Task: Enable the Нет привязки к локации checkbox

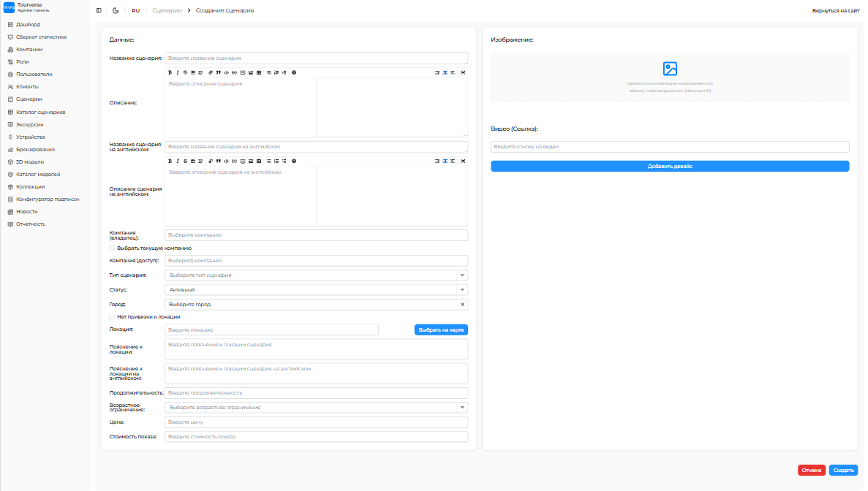Action: coord(112,317)
